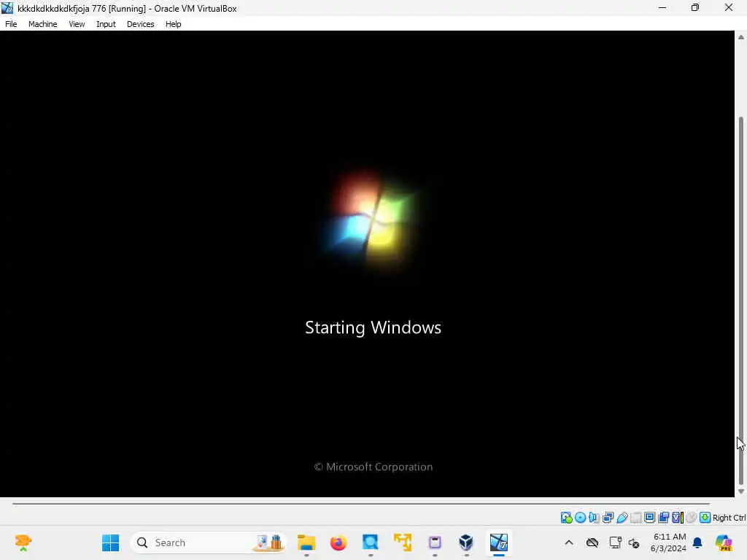This screenshot has height=560, width=747.
Task: Click the VirtualBox icon in the title bar
Action: pos(7,7)
